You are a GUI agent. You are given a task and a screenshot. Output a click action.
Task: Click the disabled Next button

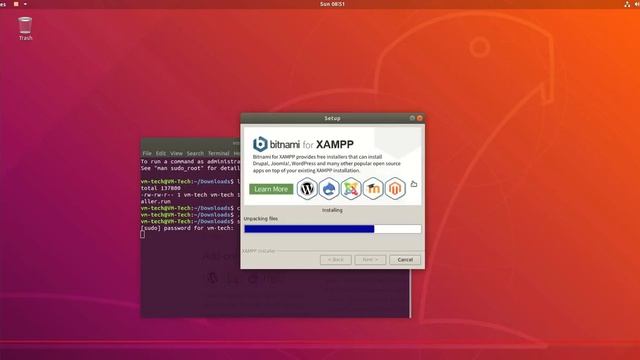[x=370, y=260]
